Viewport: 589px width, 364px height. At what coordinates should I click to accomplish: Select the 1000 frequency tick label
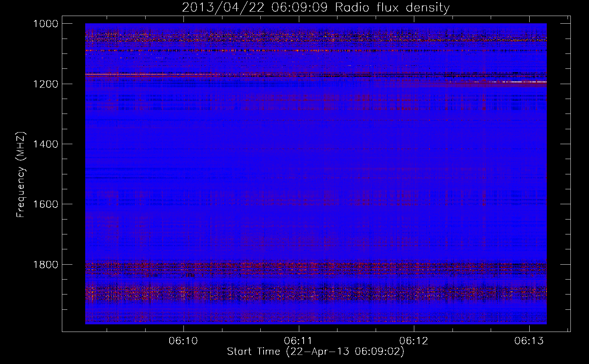coord(46,24)
